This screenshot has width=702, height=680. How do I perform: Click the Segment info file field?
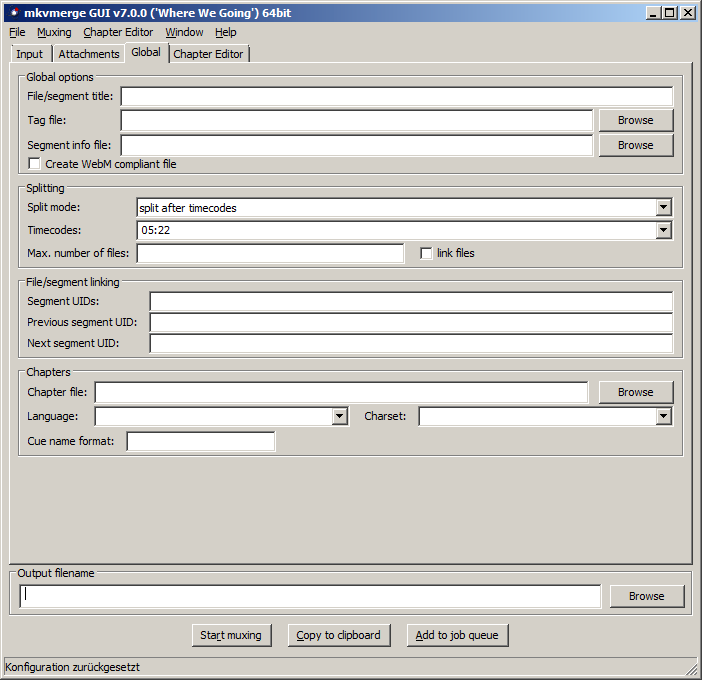357,145
